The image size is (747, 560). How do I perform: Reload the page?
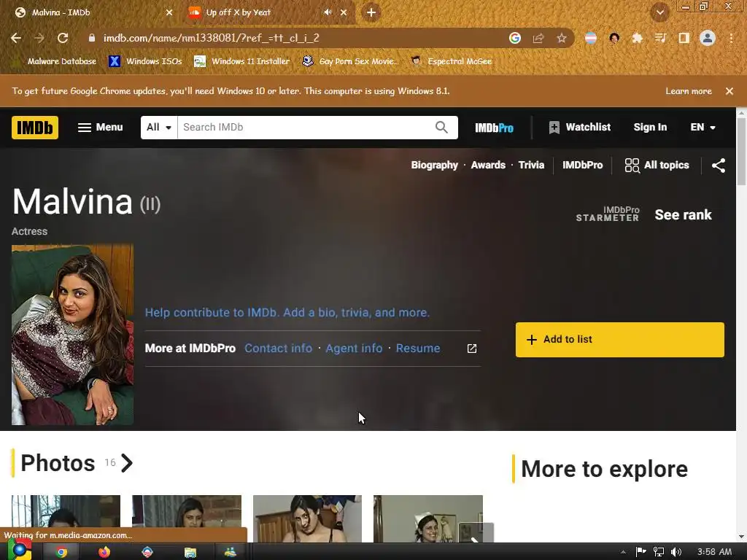coord(63,38)
